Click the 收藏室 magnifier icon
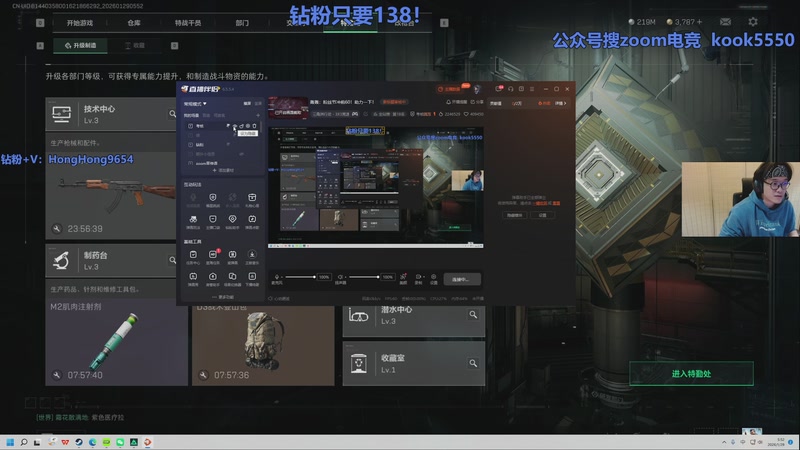800x450 pixels. click(471, 363)
